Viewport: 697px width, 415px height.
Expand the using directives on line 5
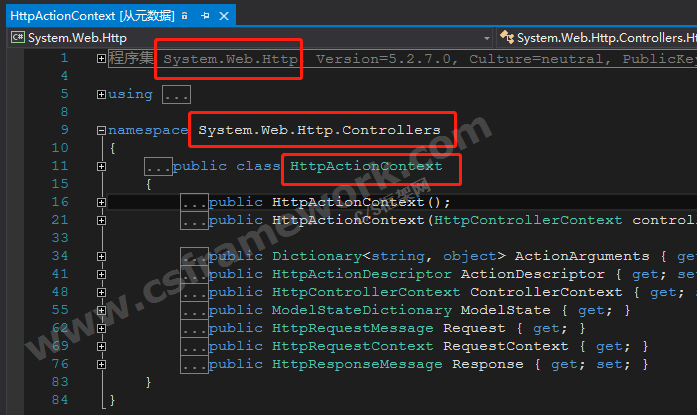pyautogui.click(x=101, y=94)
